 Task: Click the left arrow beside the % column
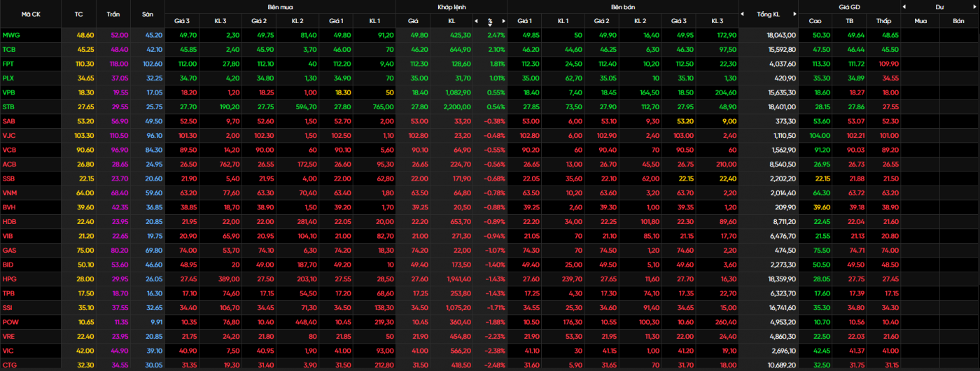click(477, 21)
